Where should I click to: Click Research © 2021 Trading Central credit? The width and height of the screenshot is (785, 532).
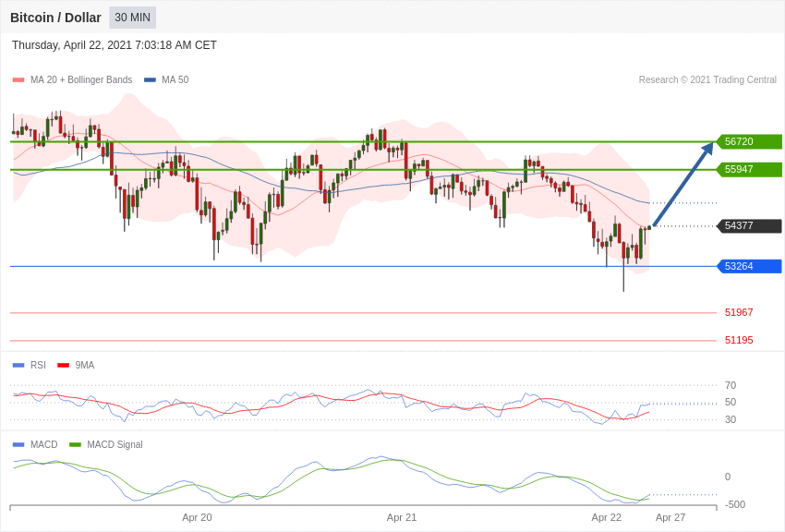click(707, 80)
